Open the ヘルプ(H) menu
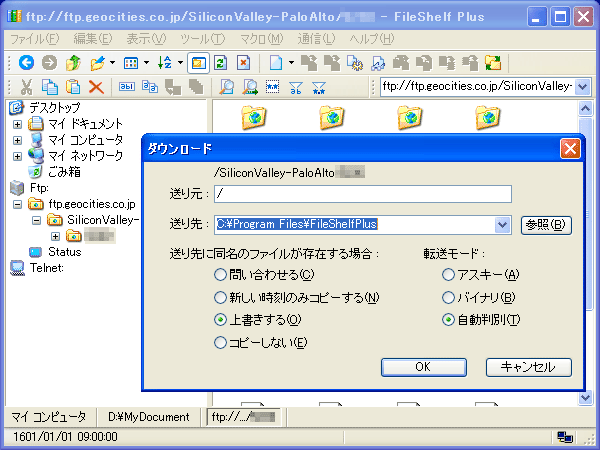This screenshot has height=450, width=600. pos(372,39)
